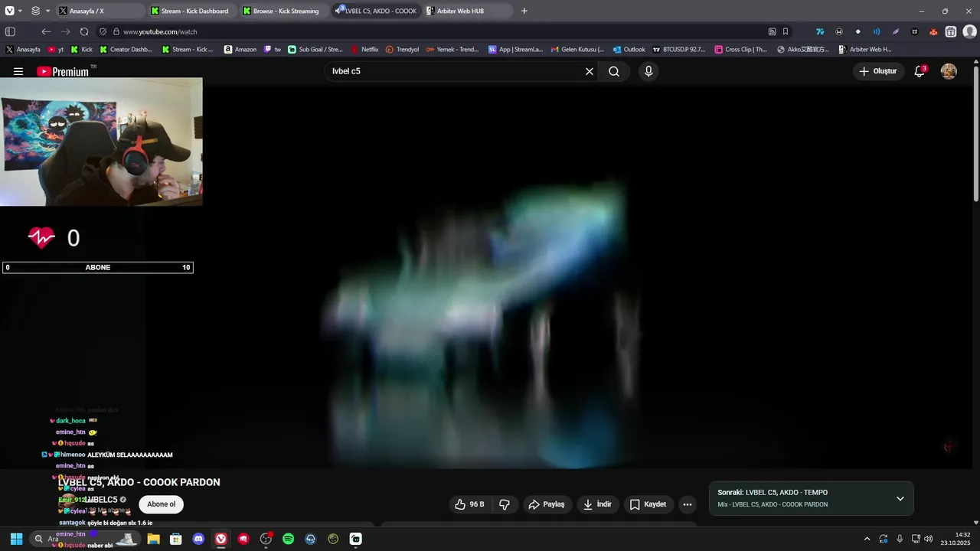Select the LVBEL C5, AKDO - COOOK tab
The image size is (980, 551).
(x=376, y=11)
